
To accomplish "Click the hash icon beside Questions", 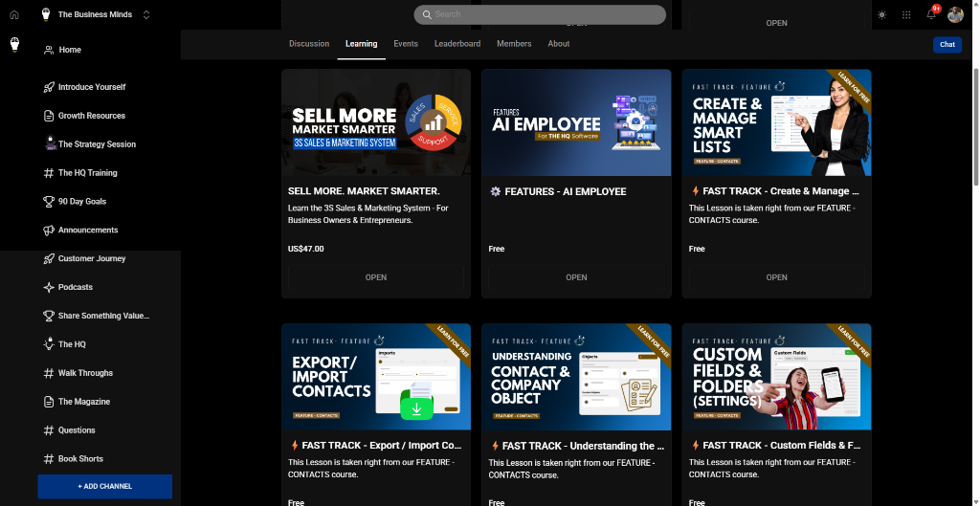I will point(49,430).
